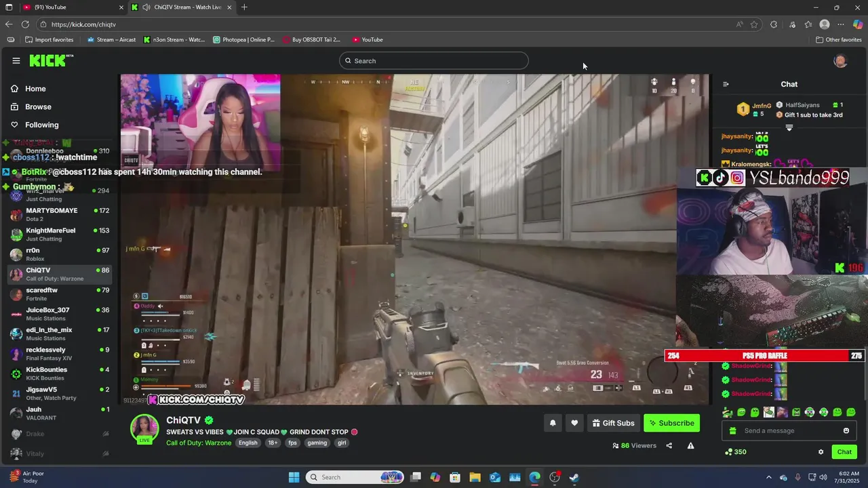Open the user profile avatar menu
This screenshot has width=868, height=488.
coord(840,61)
